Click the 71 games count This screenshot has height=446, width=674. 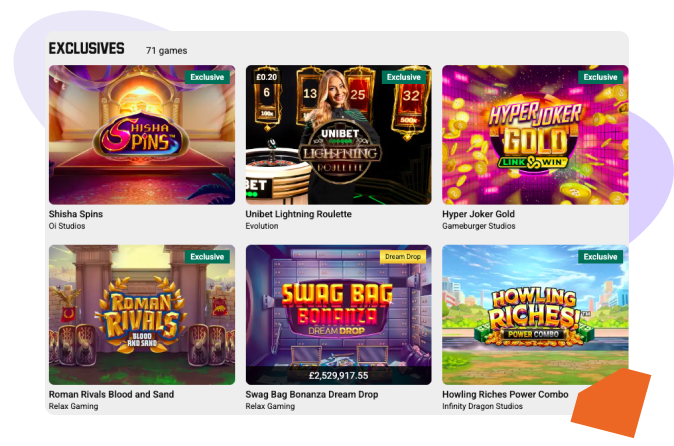[x=166, y=51]
